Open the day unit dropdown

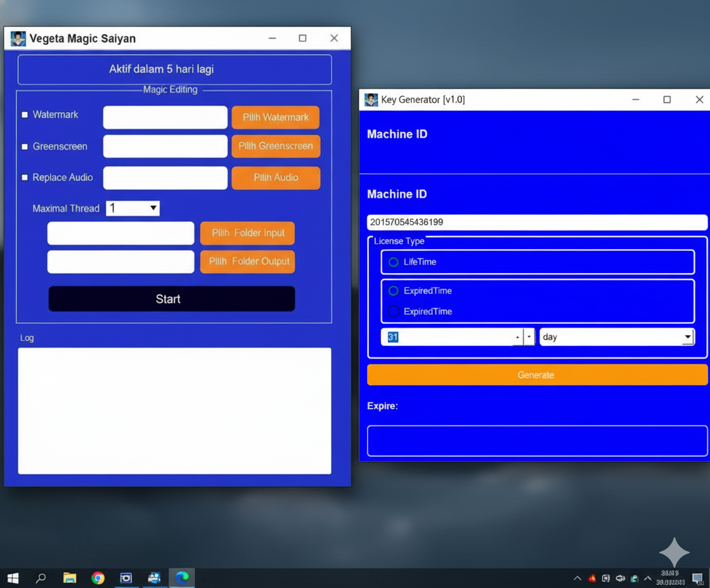tap(688, 336)
